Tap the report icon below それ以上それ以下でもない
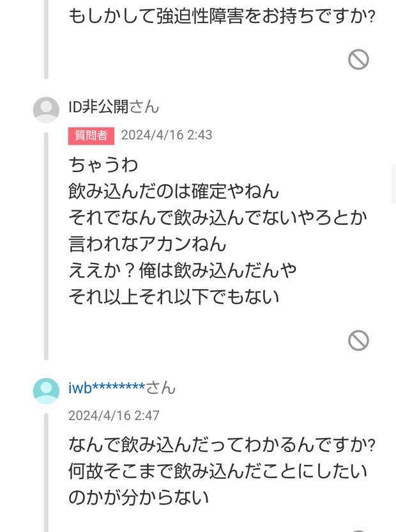Viewport: 396px width, 532px height. click(358, 340)
